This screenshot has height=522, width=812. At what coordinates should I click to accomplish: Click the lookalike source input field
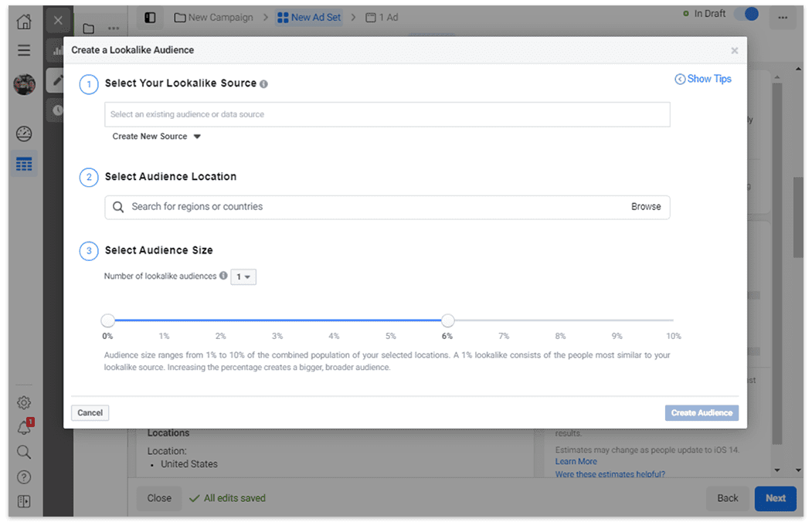[387, 114]
